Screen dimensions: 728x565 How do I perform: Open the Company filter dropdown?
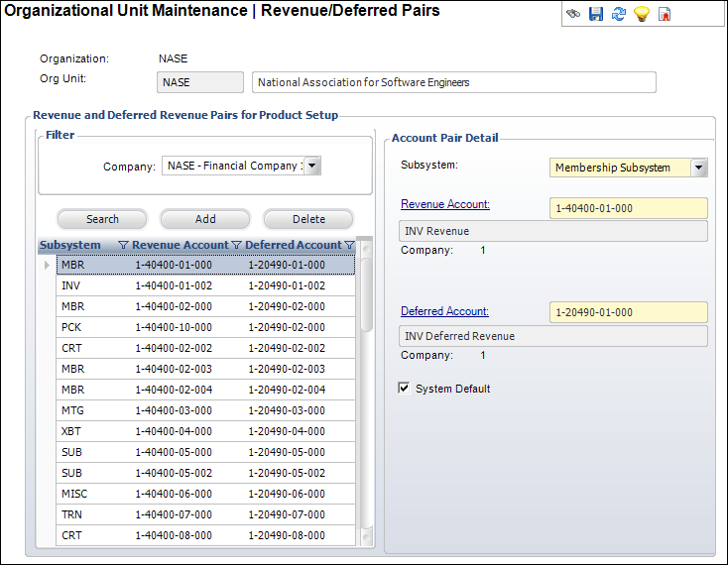pos(312,166)
